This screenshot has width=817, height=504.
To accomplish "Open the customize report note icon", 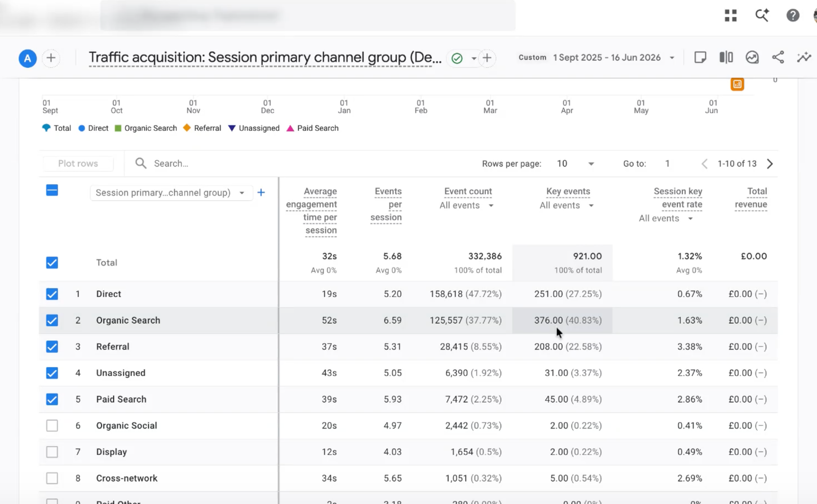I will coord(700,57).
